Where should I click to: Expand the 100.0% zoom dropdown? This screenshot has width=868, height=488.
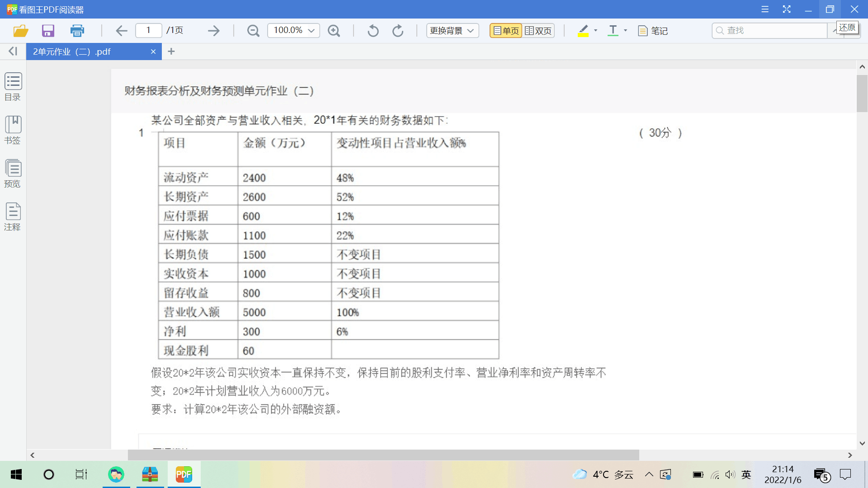(x=311, y=31)
